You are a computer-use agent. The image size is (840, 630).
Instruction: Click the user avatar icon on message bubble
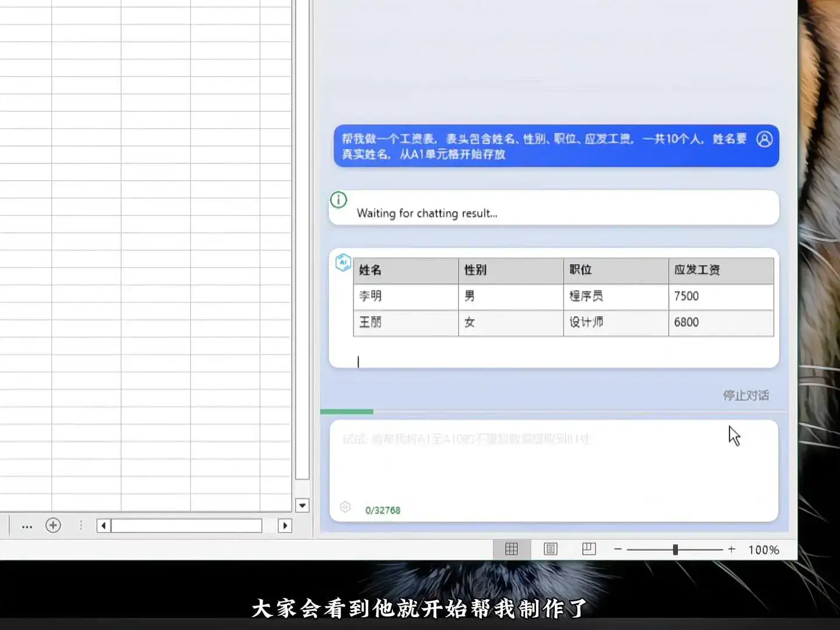765,139
